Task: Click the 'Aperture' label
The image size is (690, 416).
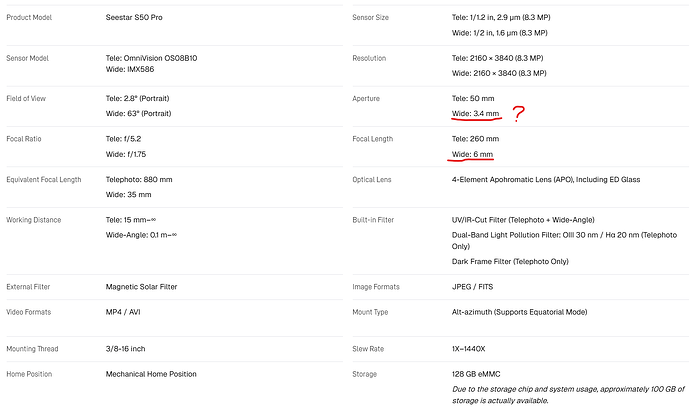Action: [x=366, y=99]
